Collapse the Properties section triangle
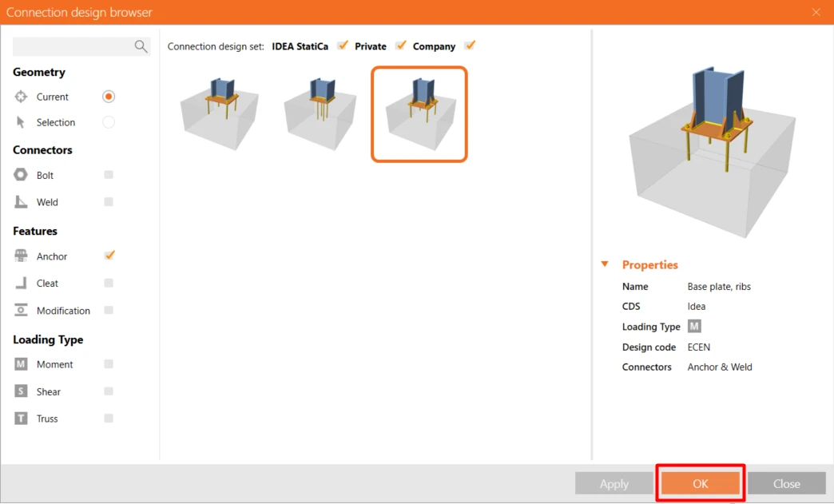The height and width of the screenshot is (504, 834). click(605, 264)
